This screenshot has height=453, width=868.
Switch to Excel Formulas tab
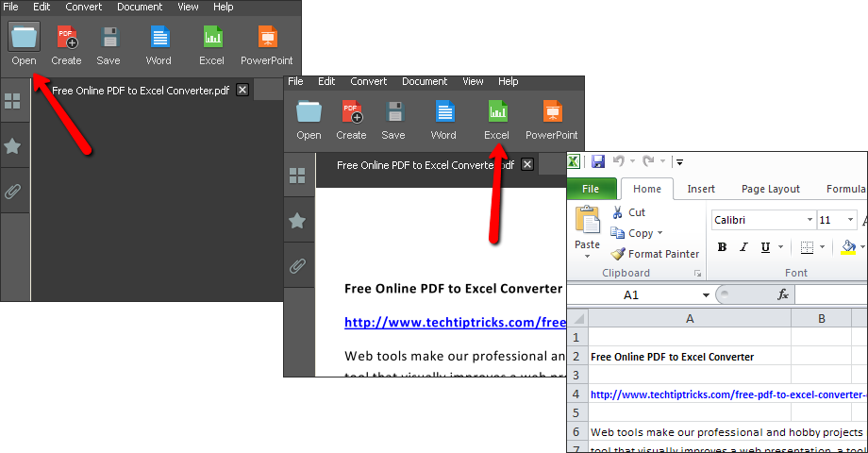[846, 189]
